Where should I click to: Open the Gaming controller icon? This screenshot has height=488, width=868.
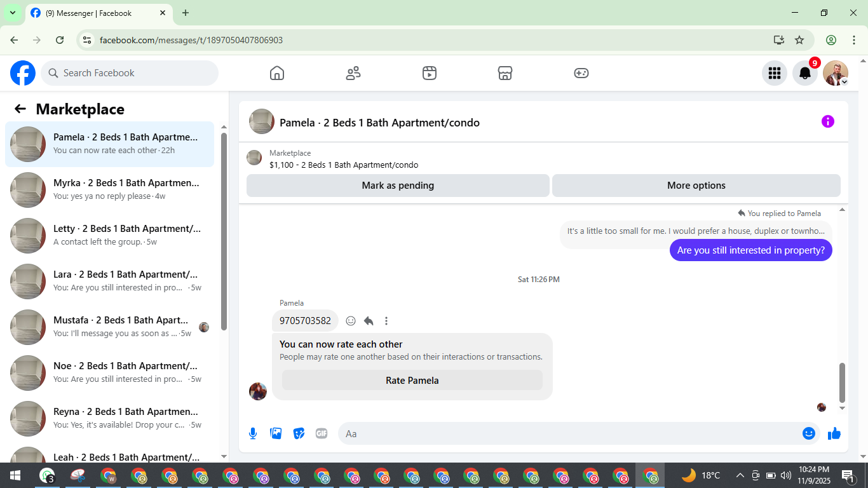click(x=581, y=73)
